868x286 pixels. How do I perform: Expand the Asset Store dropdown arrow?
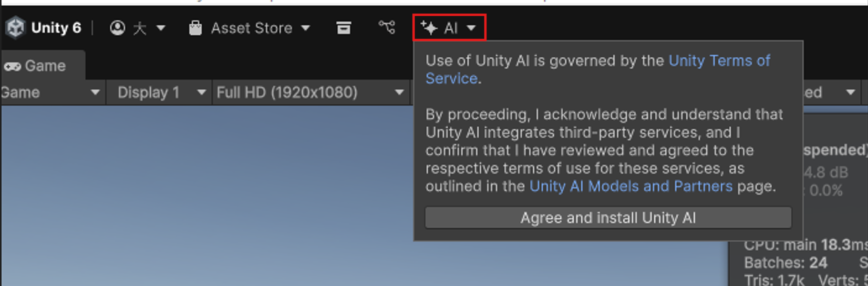click(x=307, y=28)
